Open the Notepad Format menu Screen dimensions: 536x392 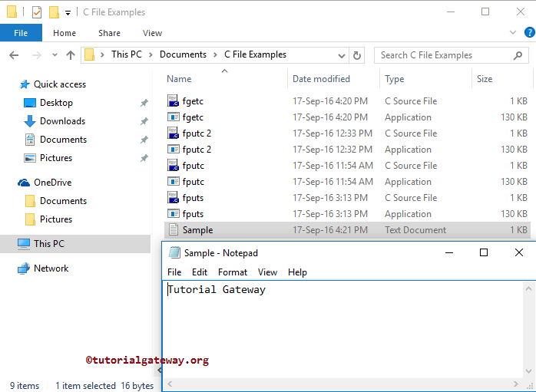pyautogui.click(x=233, y=272)
